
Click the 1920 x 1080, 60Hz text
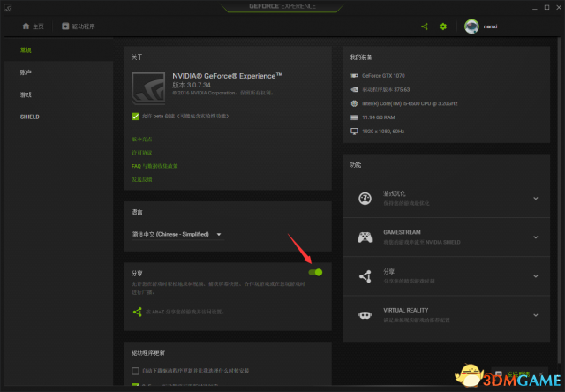pos(383,132)
